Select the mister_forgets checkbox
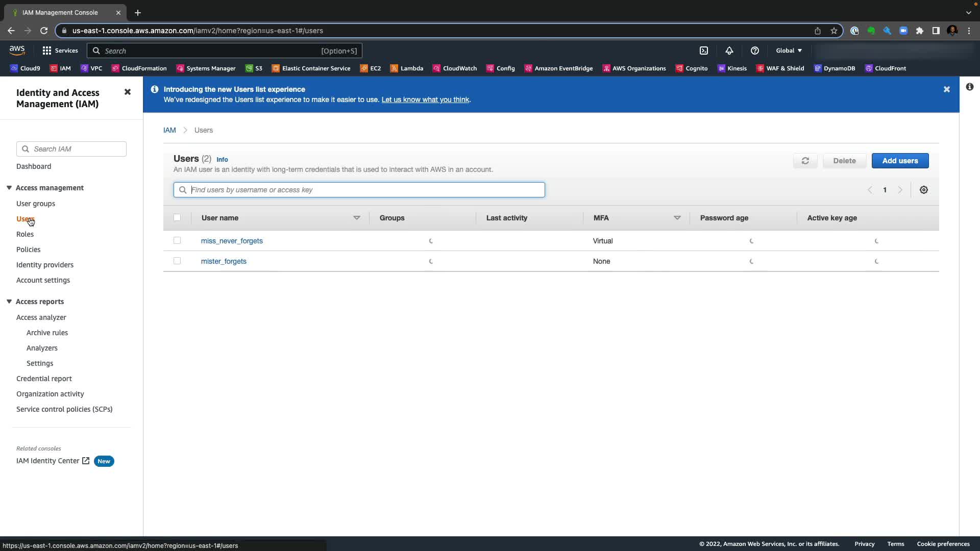The width and height of the screenshot is (980, 551). (x=177, y=261)
